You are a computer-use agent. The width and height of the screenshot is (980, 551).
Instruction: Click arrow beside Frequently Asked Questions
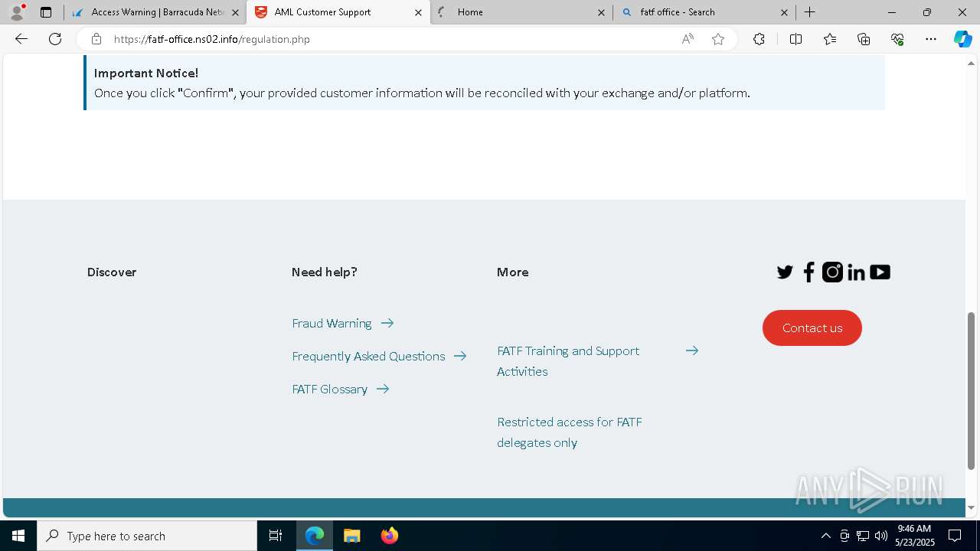coord(460,356)
